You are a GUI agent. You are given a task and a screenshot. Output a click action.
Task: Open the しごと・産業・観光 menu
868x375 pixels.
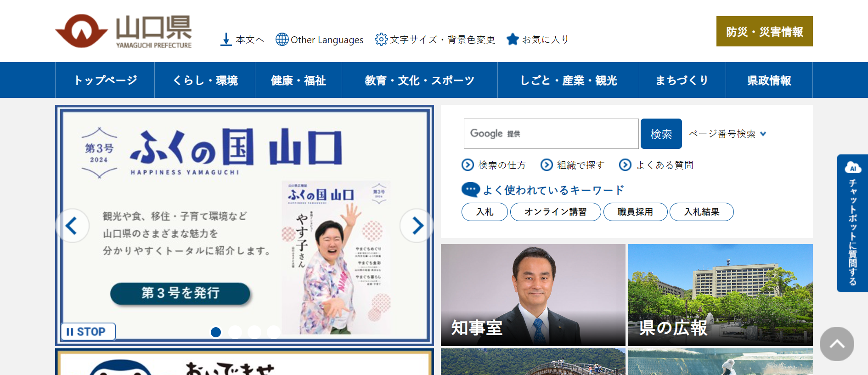click(x=569, y=80)
